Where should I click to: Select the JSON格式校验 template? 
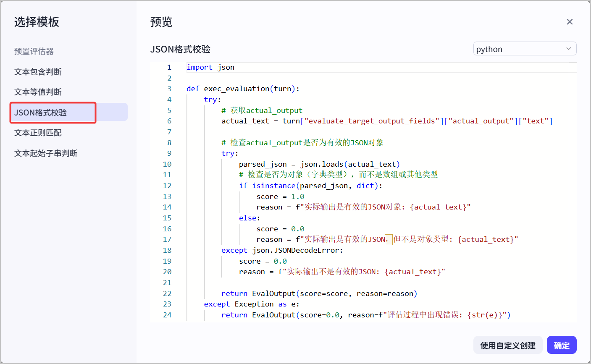tap(69, 112)
